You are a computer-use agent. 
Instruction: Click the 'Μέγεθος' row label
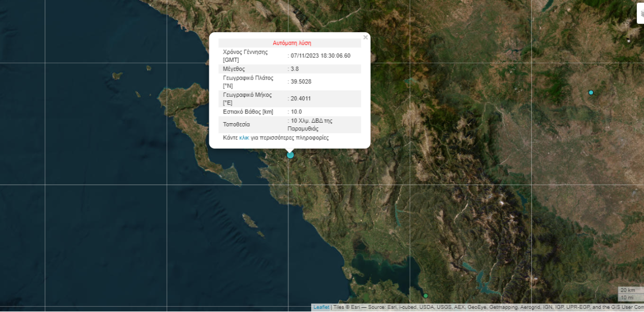pos(234,69)
